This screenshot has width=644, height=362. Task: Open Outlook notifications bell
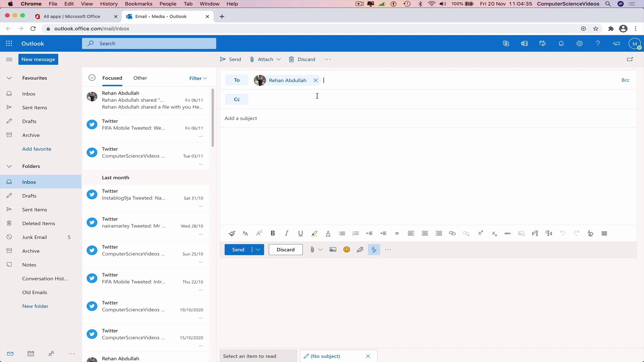coord(561,44)
